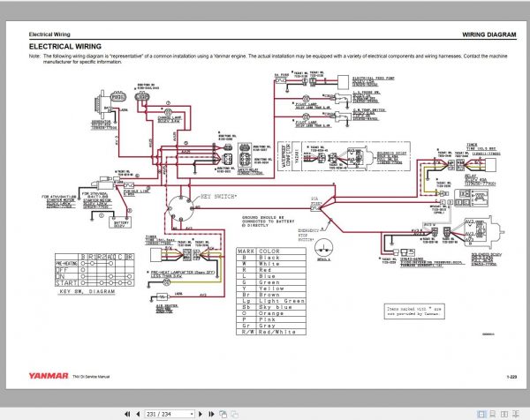Image resolution: width=530 pixels, height=420 pixels.
Task: Select continuous scrolling view icon
Action: tap(493, 414)
